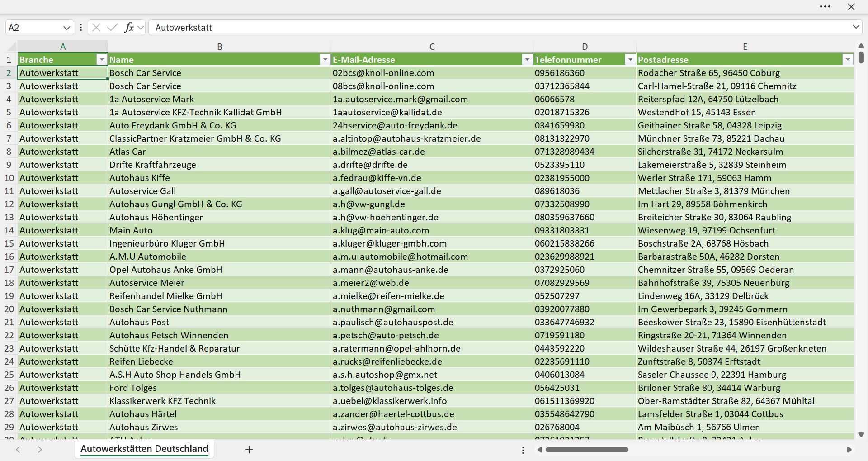Select cell Westendhof 15, 45143 Essen
The width and height of the screenshot is (868, 461).
coord(745,112)
